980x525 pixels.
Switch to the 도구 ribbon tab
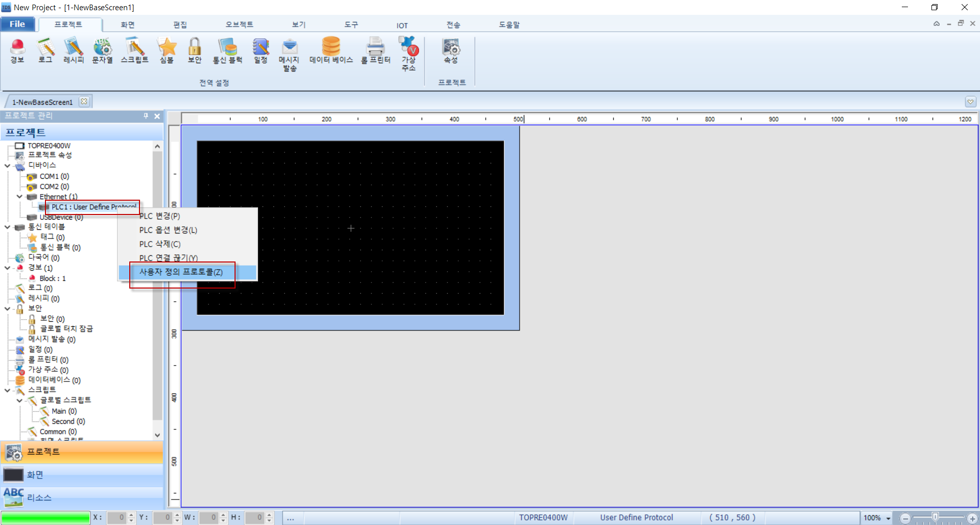(351, 25)
